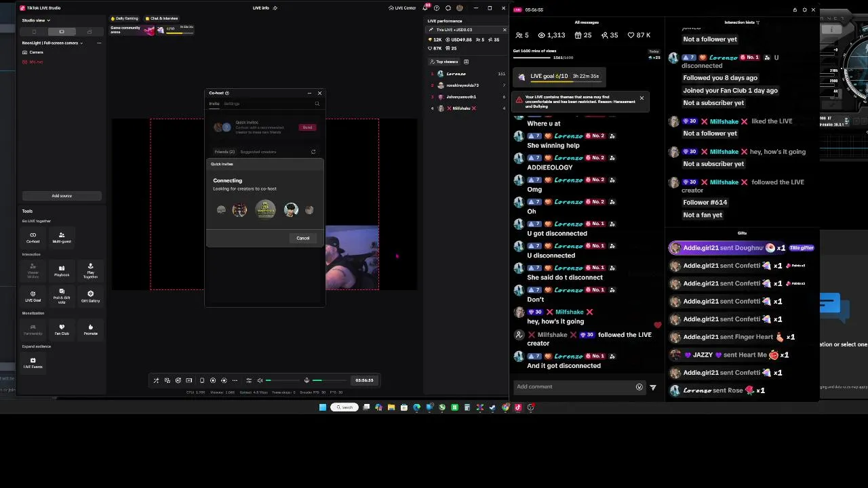Open File Explorer from the taskbar
The height and width of the screenshot is (488, 868).
[391, 407]
